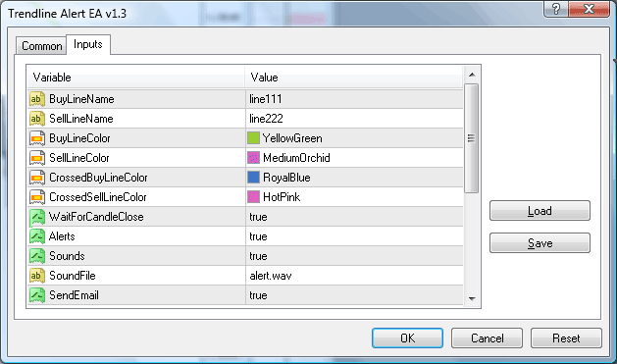Screen dimensions: 617x364
Task: Click the color-type icon beside CrossedBuyLineColor
Action: tap(37, 178)
